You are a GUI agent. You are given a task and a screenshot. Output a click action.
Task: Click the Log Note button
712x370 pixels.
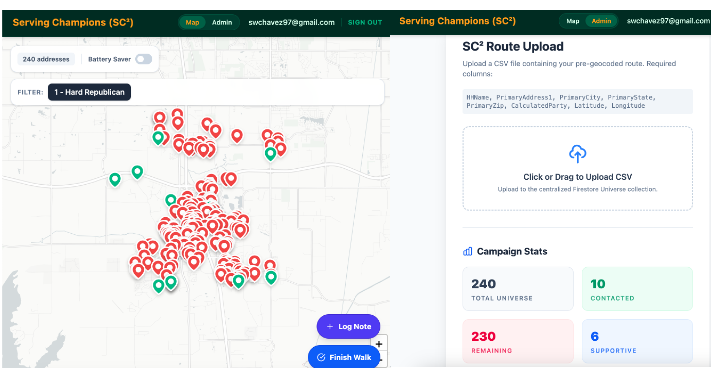tap(348, 326)
